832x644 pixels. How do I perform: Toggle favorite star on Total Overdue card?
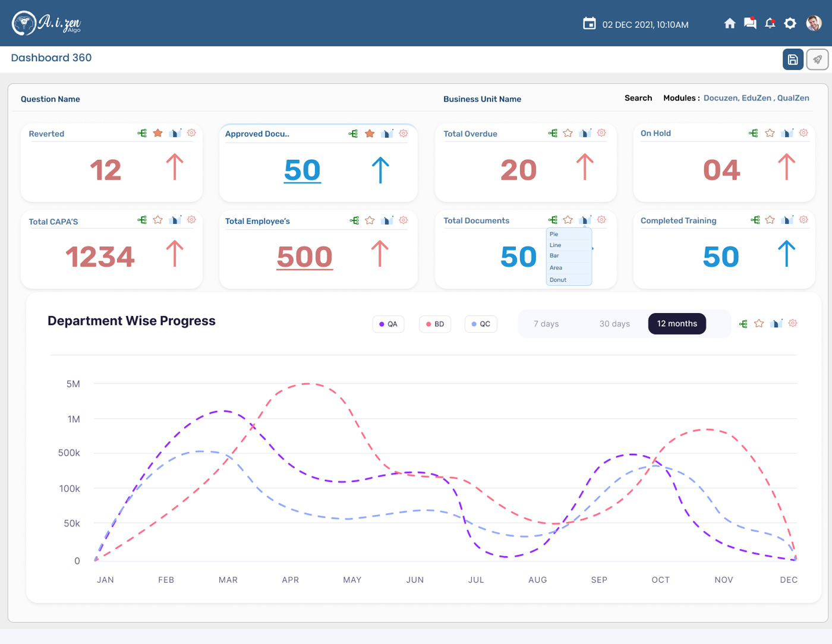click(x=568, y=133)
